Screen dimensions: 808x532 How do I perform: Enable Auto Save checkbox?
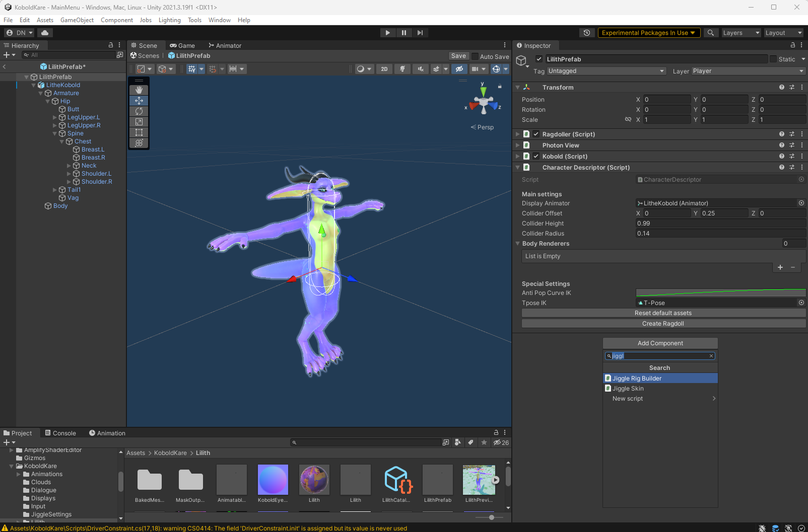tap(475, 56)
